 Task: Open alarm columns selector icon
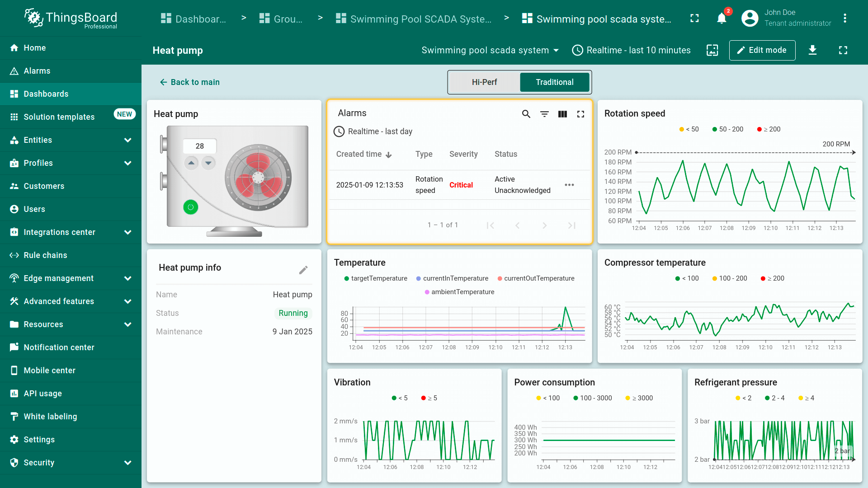point(562,114)
